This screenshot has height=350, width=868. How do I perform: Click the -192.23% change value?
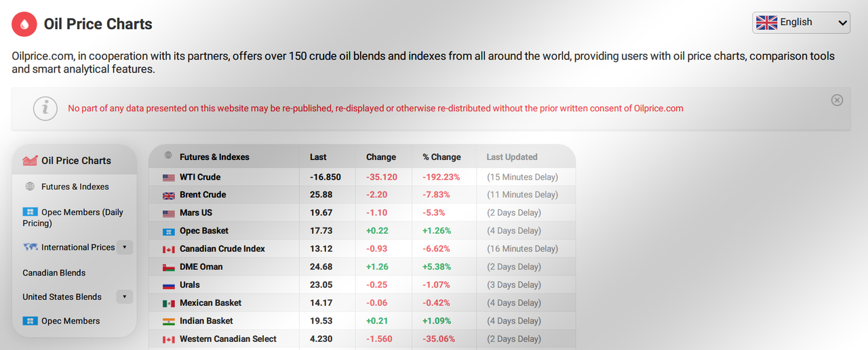(x=441, y=177)
